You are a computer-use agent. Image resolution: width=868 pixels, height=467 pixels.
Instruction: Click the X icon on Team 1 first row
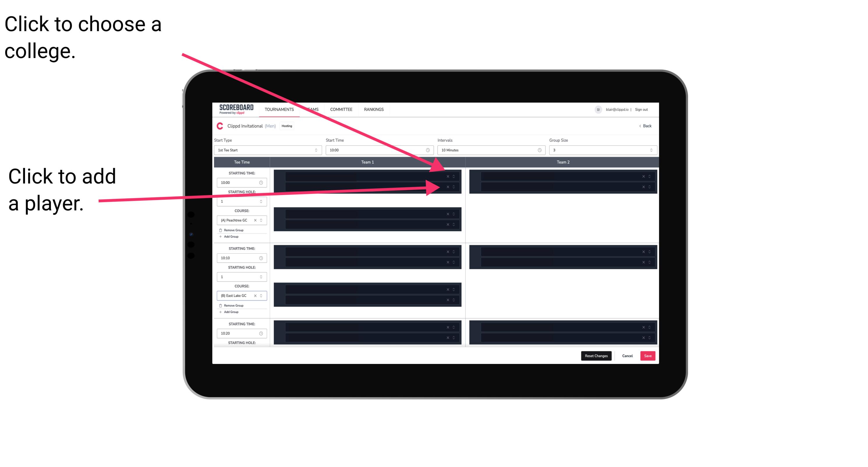pos(448,176)
